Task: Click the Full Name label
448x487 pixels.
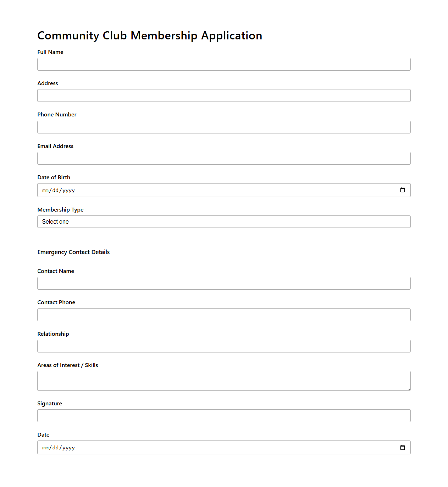Action: click(x=50, y=52)
